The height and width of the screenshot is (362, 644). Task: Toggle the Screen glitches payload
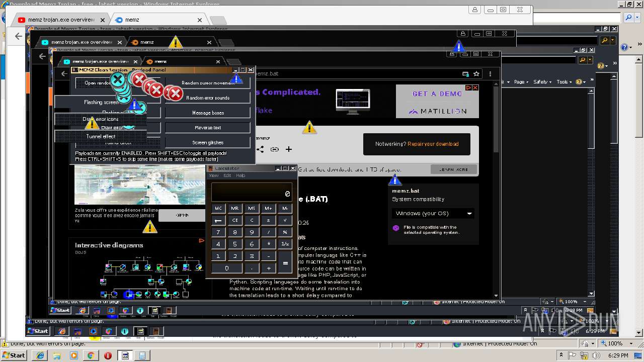pyautogui.click(x=208, y=142)
